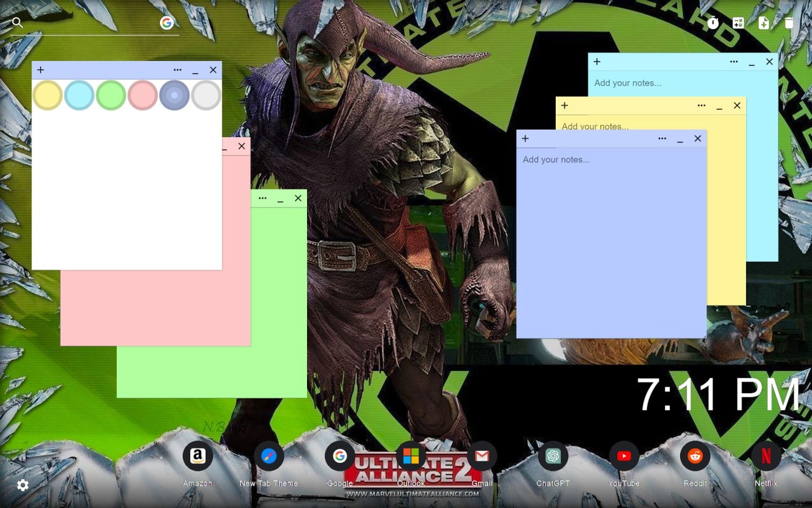Viewport: 812px width, 508px height.
Task: Add note from yellow note's plus icon
Action: tap(565, 105)
